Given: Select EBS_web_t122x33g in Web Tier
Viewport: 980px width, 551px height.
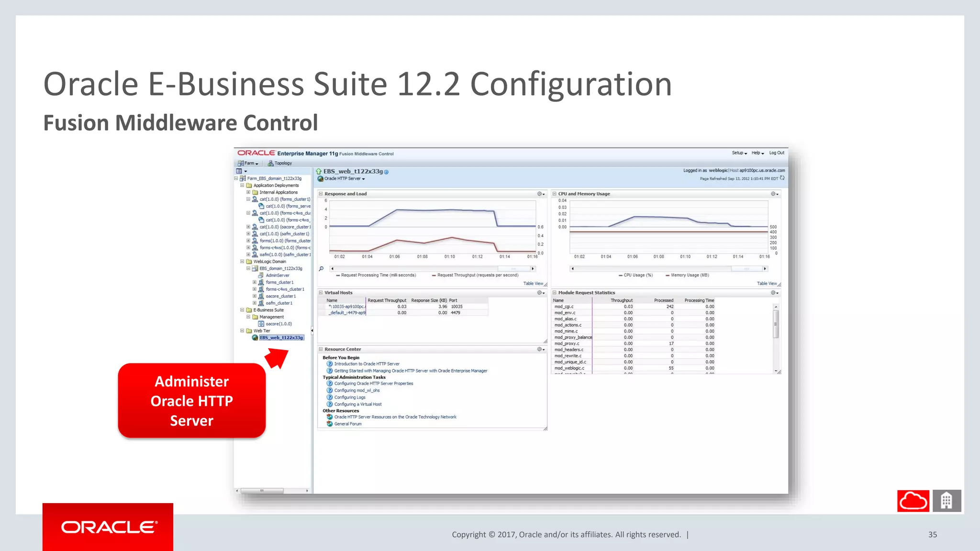Looking at the screenshot, I should click(x=281, y=338).
